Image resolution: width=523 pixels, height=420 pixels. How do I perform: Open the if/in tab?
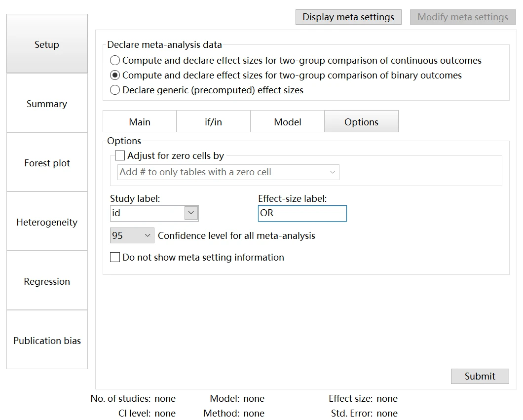coord(214,122)
